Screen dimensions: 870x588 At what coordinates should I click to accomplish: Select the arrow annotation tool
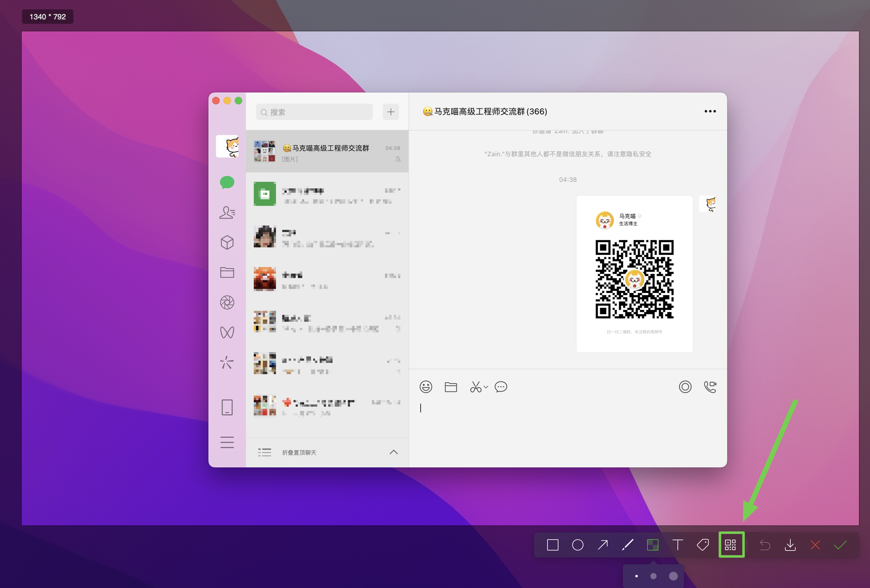click(x=603, y=545)
